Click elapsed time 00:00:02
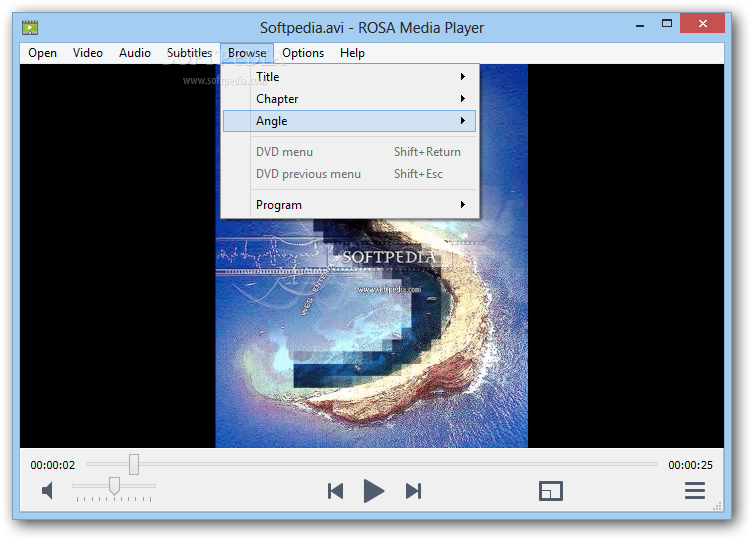This screenshot has width=752, height=540. [x=53, y=465]
